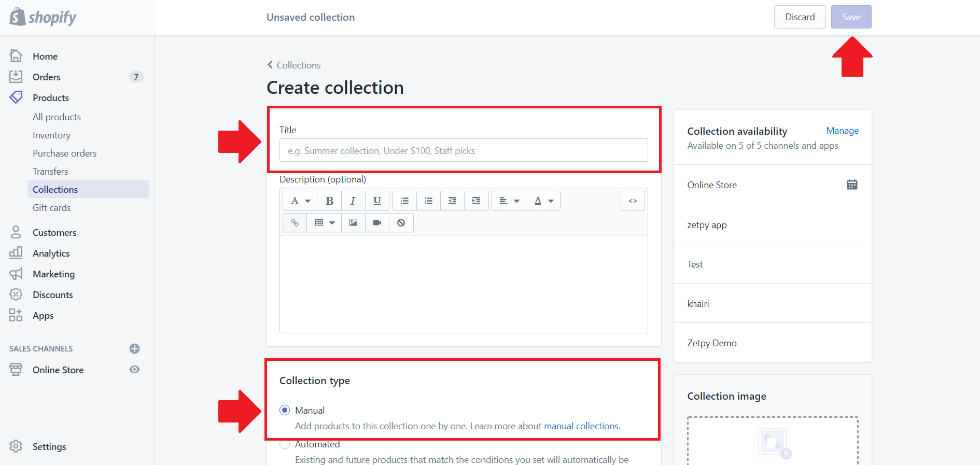Add a sales channel with the plus icon

pyautogui.click(x=135, y=348)
